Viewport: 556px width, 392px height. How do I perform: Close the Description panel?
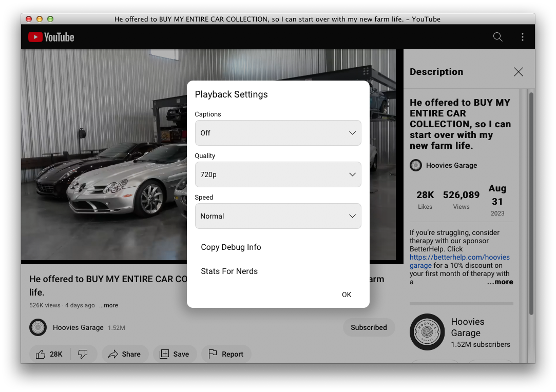coord(518,72)
